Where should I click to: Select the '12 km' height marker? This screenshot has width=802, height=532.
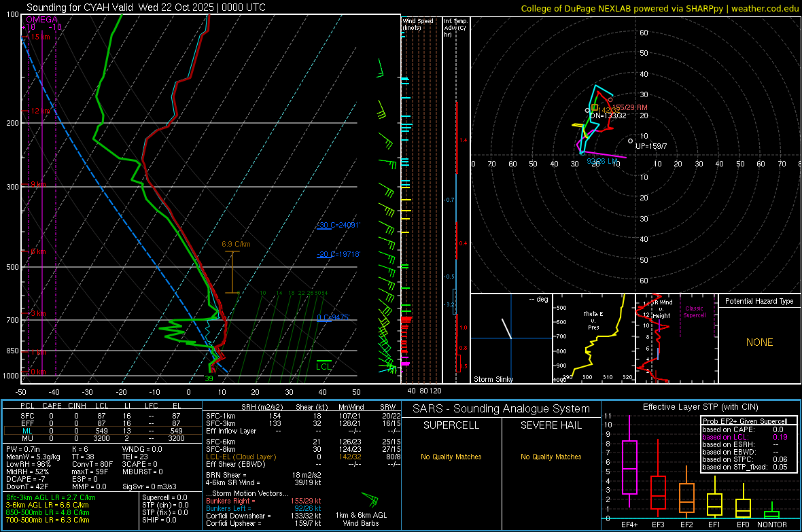40,111
